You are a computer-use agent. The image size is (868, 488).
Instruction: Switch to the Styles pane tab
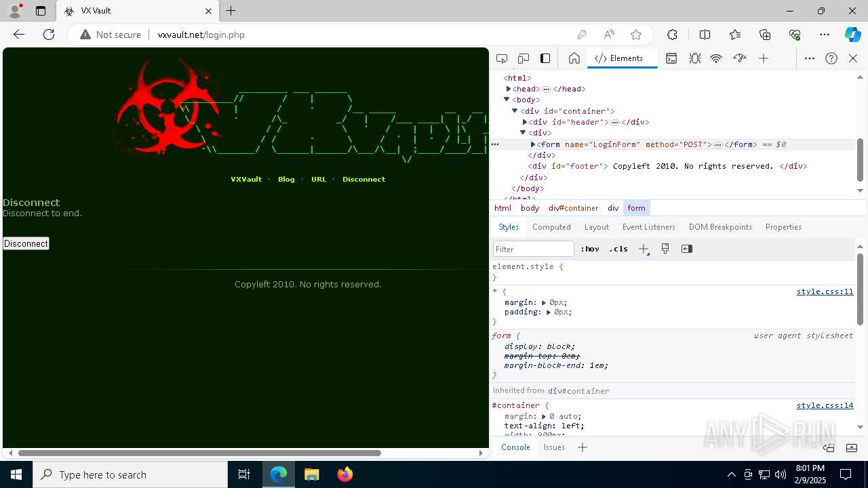pyautogui.click(x=509, y=227)
